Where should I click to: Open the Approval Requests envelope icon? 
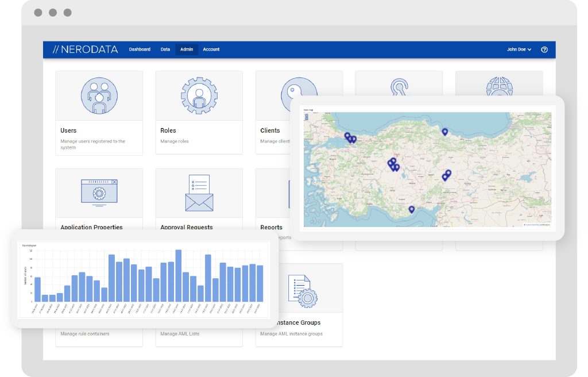click(199, 193)
